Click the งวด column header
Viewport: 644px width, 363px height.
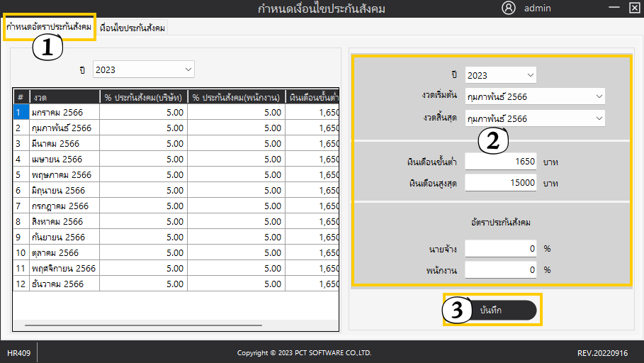coord(64,96)
